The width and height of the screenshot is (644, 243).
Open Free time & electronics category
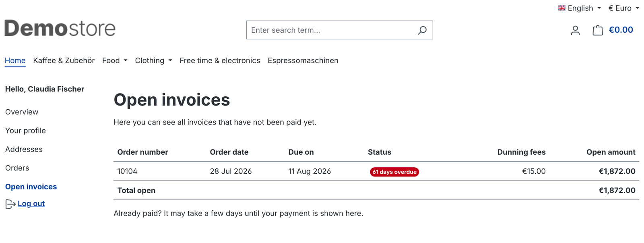tap(220, 60)
